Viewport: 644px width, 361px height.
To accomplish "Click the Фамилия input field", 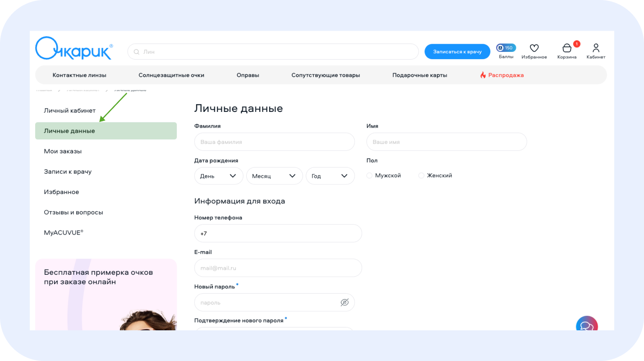I will coord(274,142).
